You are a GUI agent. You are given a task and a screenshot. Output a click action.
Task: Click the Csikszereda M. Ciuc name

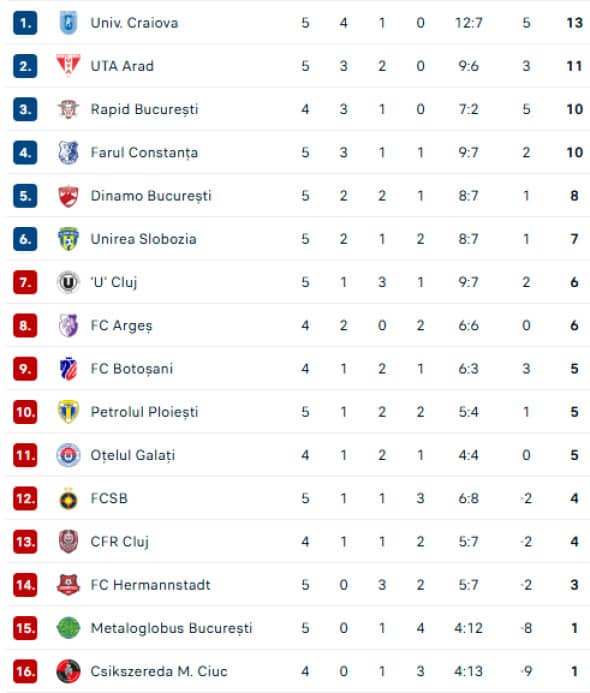point(159,671)
